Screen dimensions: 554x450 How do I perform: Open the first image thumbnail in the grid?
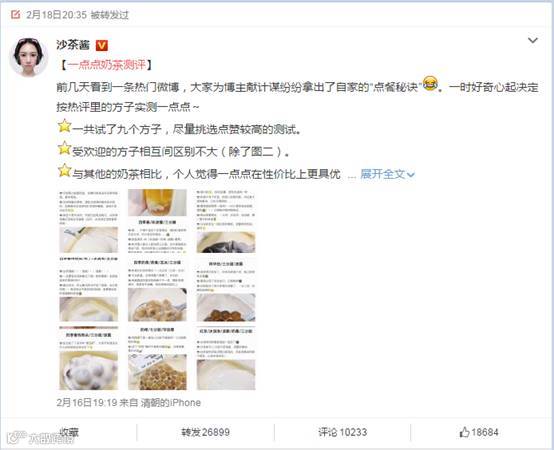pyautogui.click(x=89, y=221)
